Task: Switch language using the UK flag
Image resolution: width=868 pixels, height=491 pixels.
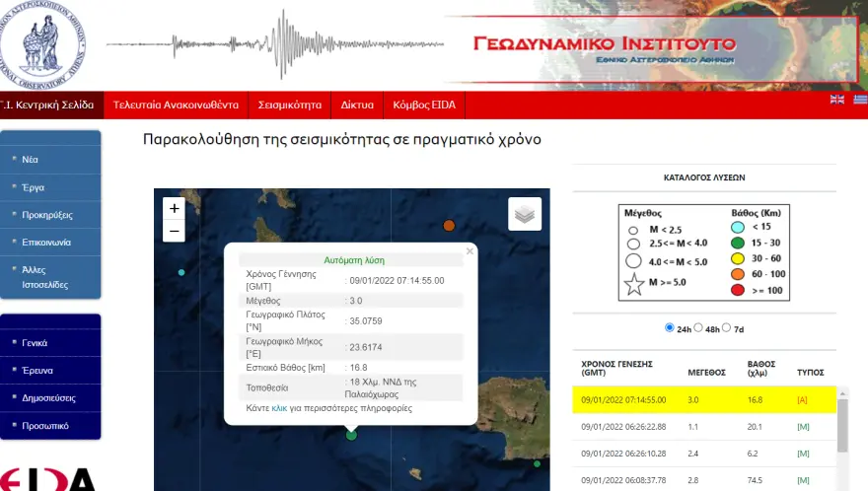Action: (836, 100)
